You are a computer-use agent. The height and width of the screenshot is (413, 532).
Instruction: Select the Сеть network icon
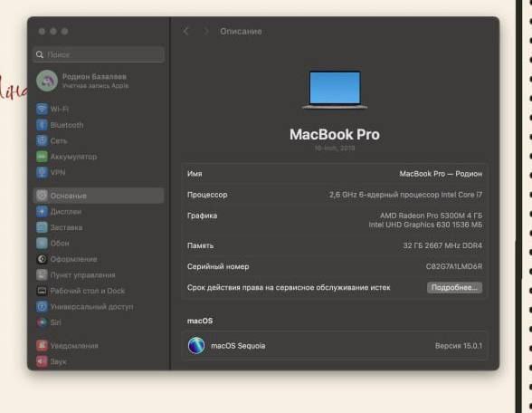click(x=42, y=140)
